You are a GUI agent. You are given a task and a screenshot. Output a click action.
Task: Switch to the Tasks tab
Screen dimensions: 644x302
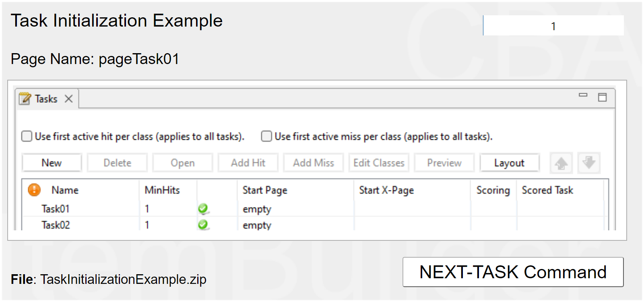(46, 99)
